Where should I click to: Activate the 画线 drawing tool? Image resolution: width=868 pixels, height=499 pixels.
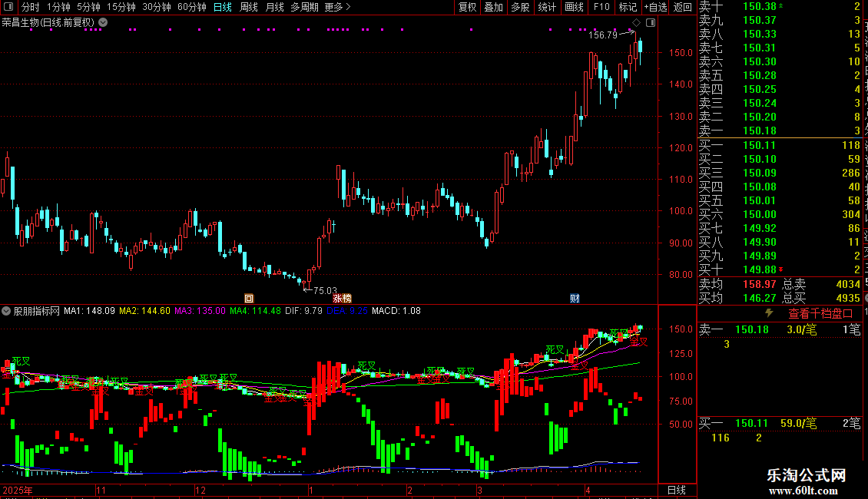(x=574, y=7)
